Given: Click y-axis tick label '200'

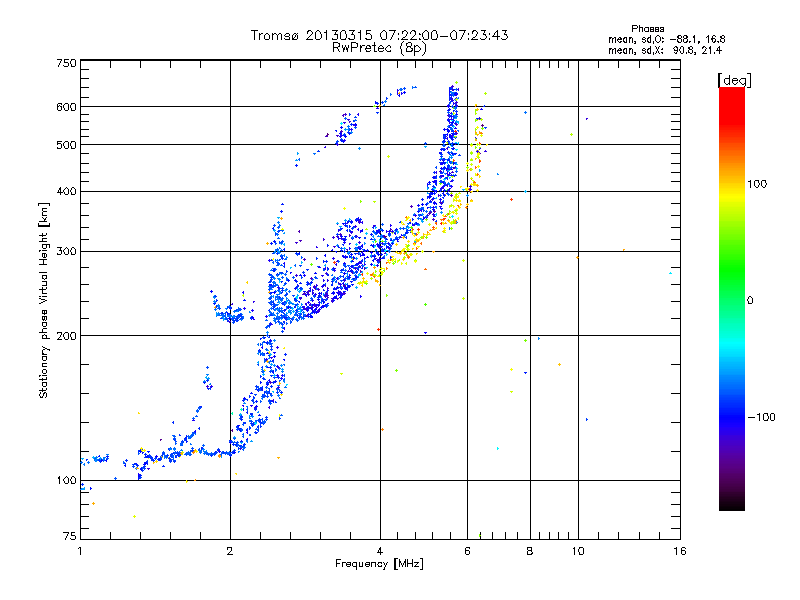Looking at the screenshot, I should (x=66, y=336).
